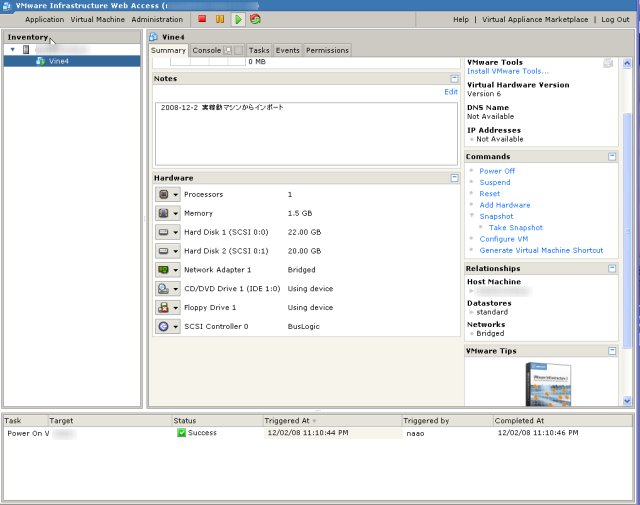
Task: Click the Floppy Drive 1 icon
Action: point(163,307)
